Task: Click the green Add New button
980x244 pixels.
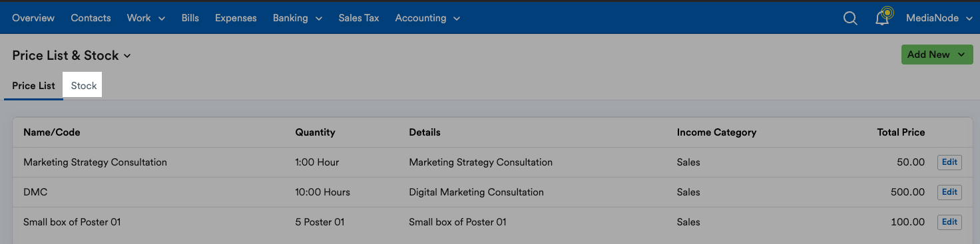Action: [x=937, y=55]
